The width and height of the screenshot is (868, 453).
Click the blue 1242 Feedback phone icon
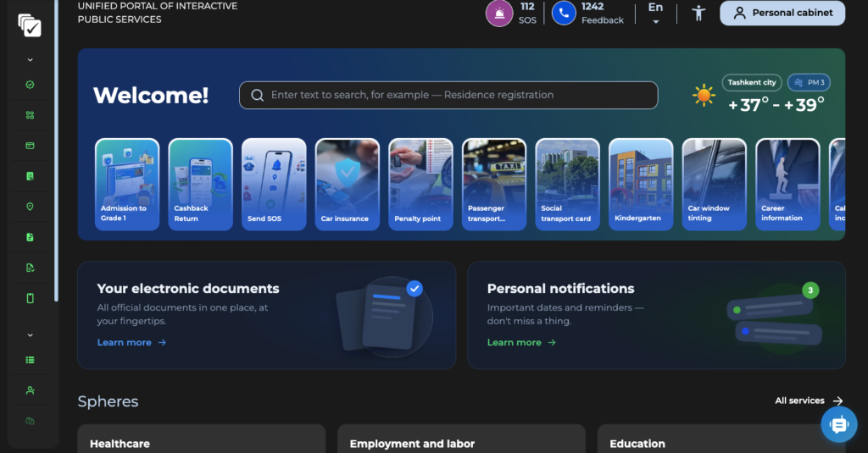tap(564, 14)
